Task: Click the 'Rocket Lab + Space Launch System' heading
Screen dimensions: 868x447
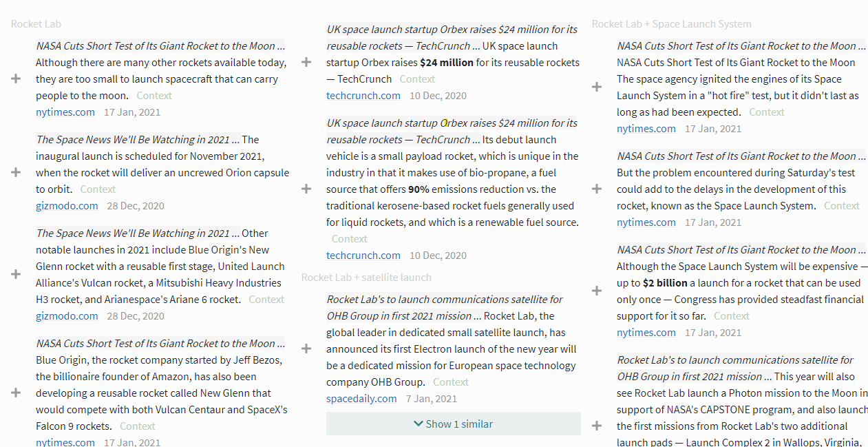Action: 672,24
